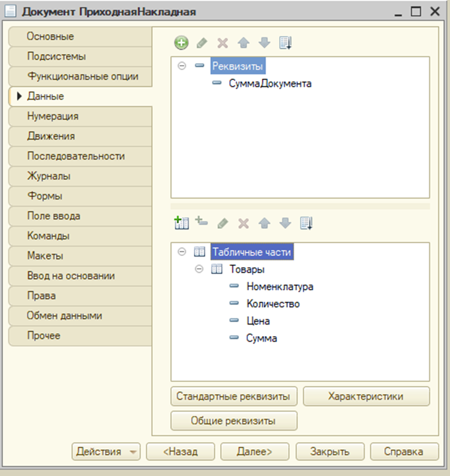Add a new attribute with green plus icon
Viewport: 450px width, 476px height.
181,43
